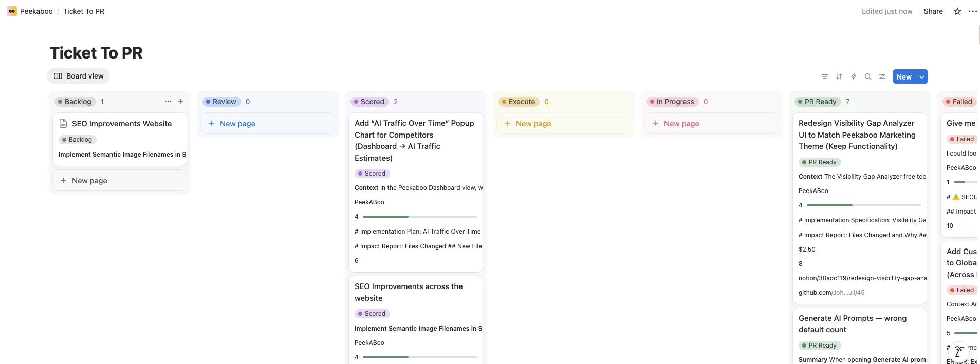Click the PR Ready column header tag
Viewport: 980px width, 364px height.
click(818, 102)
